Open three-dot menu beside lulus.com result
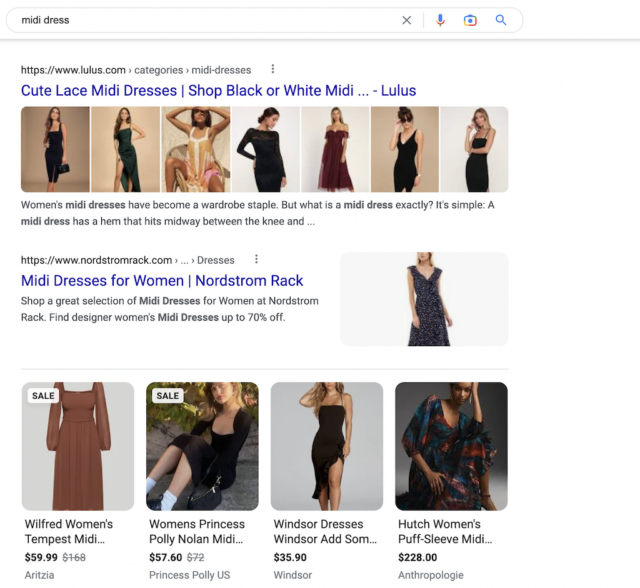This screenshot has width=640, height=588. pyautogui.click(x=273, y=69)
